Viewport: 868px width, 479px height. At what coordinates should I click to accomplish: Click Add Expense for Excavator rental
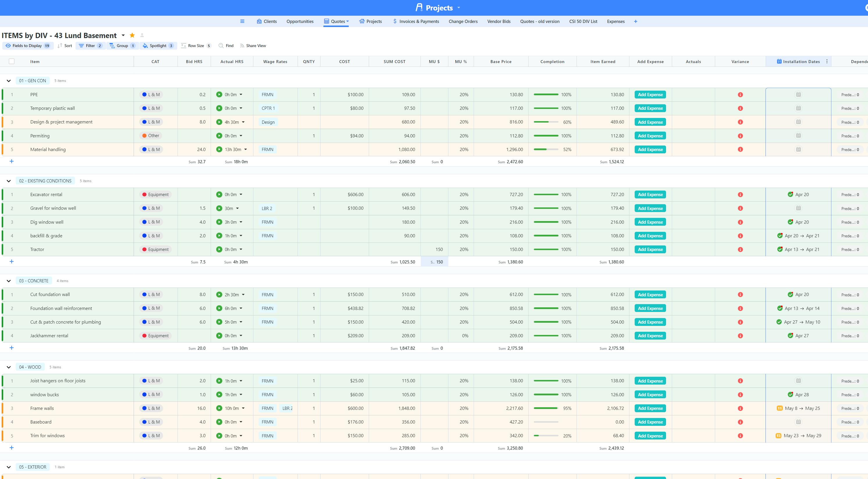click(x=650, y=194)
